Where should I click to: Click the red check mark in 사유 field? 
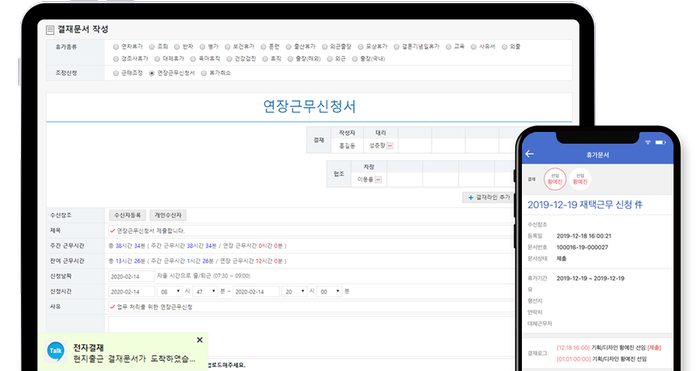112,307
